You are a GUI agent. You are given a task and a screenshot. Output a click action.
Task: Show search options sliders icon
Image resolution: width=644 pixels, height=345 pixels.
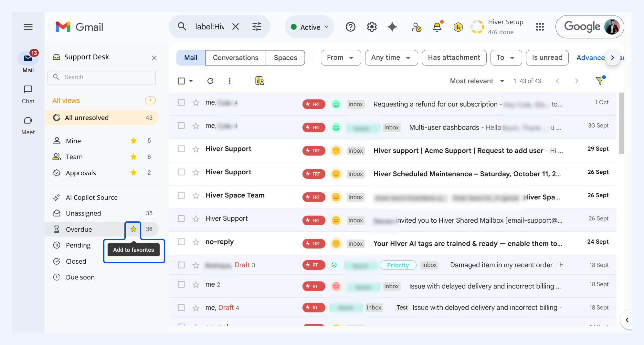point(257,26)
